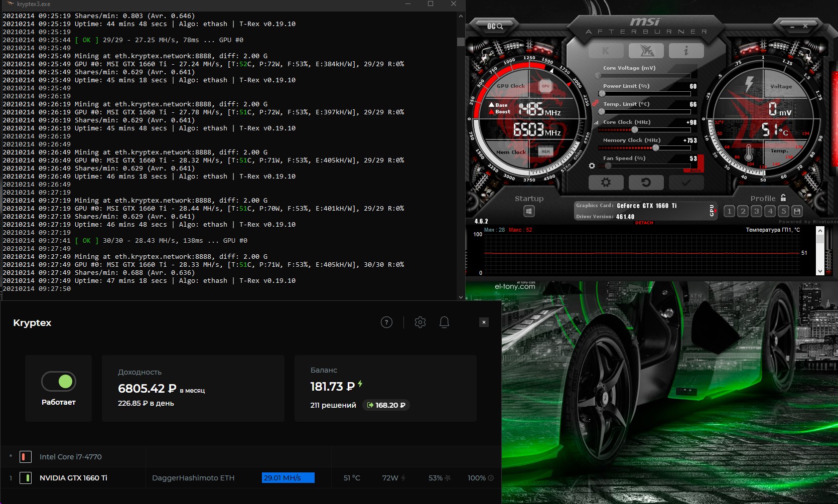The height and width of the screenshot is (504, 838).
Task: Click the 51 °C temperature in GPU row
Action: pos(352,478)
